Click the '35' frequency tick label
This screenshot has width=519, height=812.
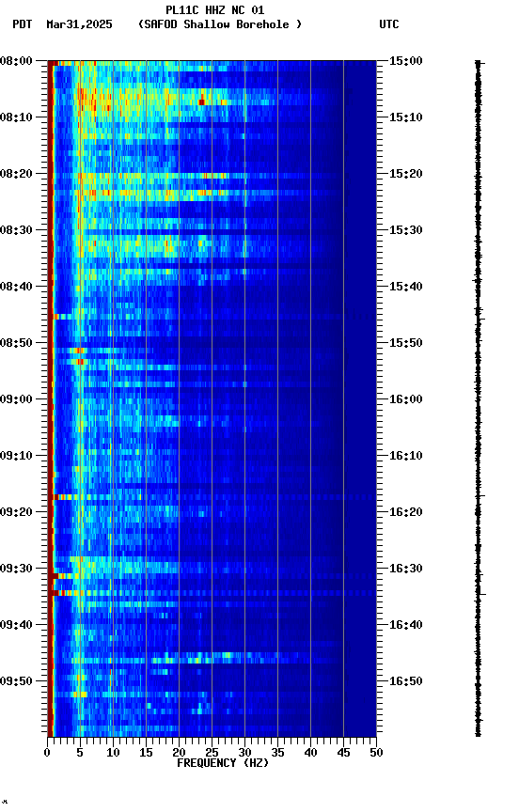coord(277,753)
